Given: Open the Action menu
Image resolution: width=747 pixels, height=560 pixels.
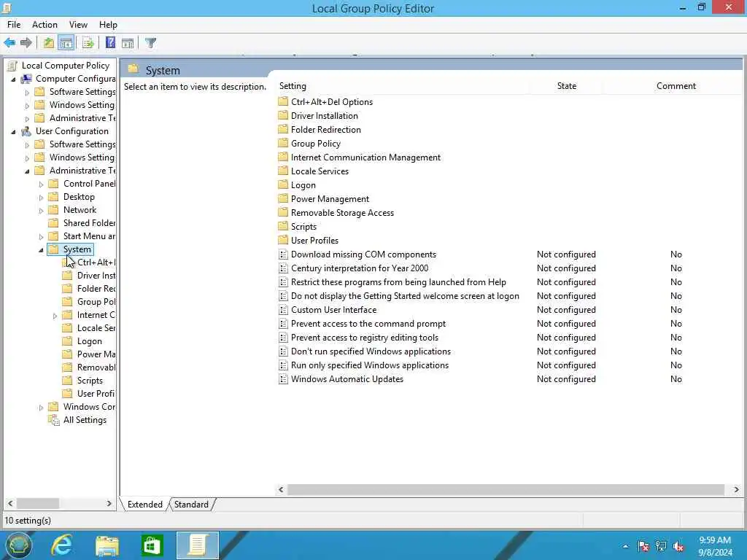Looking at the screenshot, I should pos(44,25).
